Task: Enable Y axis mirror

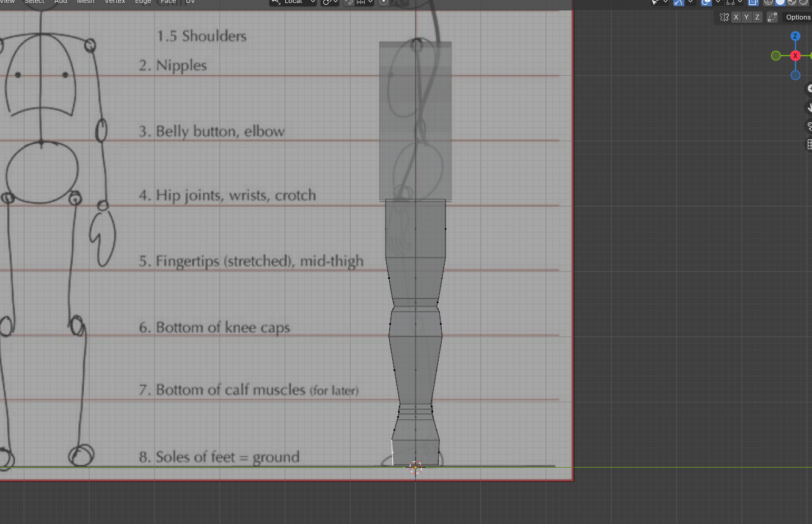Action: coord(747,17)
